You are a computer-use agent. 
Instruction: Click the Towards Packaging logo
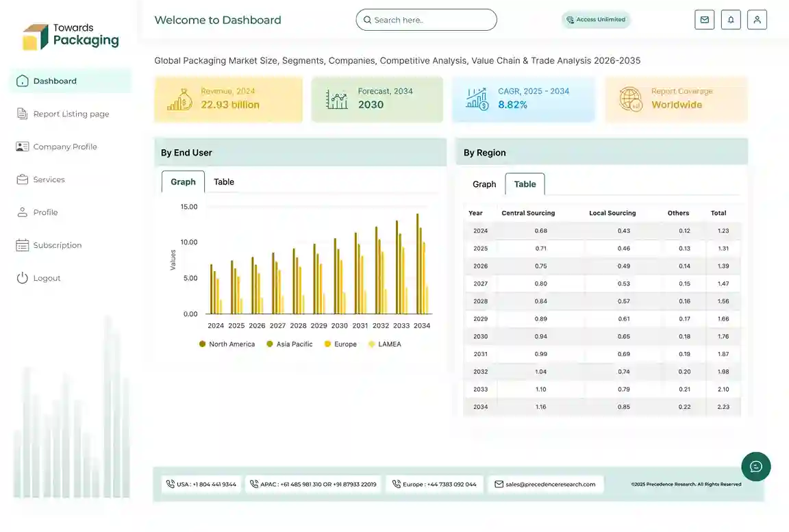point(71,36)
